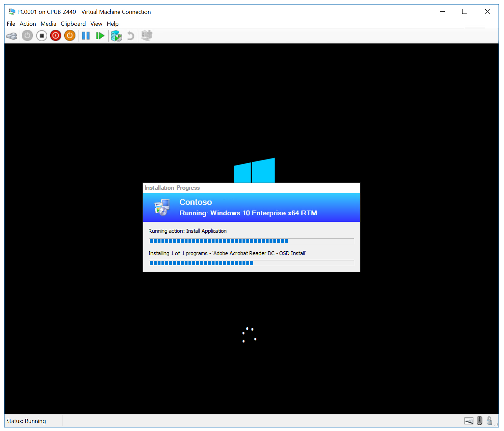504x431 pixels.
Task: Resume the VM with the green play icon
Action: 100,35
